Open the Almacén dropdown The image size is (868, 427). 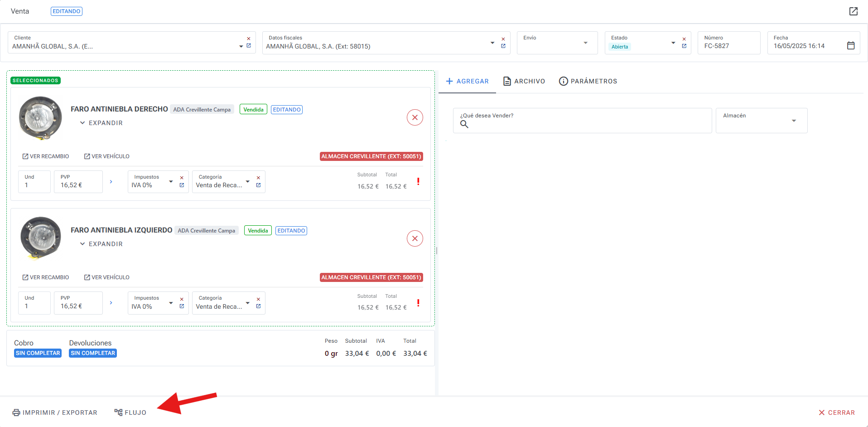[x=793, y=121]
